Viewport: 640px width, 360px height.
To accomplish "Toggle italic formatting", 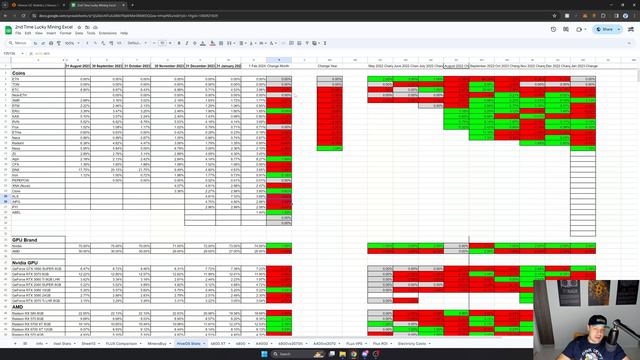I will (x=187, y=43).
